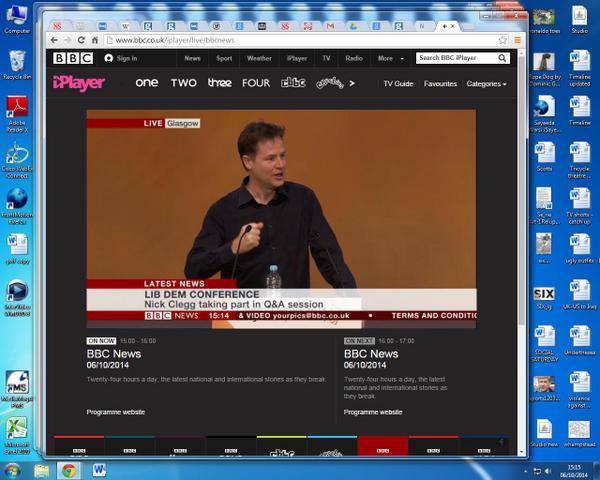
Task: Click the browser forward arrow
Action: pyautogui.click(x=68, y=40)
